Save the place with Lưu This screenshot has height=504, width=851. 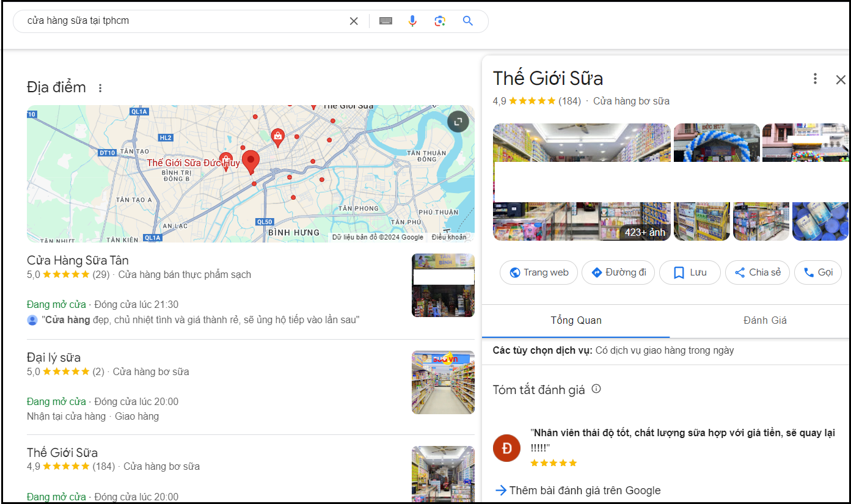(x=690, y=272)
